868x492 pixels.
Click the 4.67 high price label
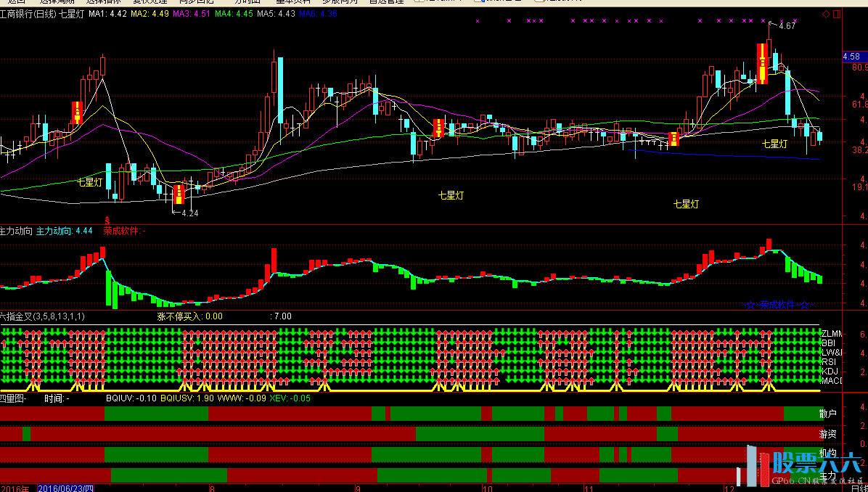787,26
